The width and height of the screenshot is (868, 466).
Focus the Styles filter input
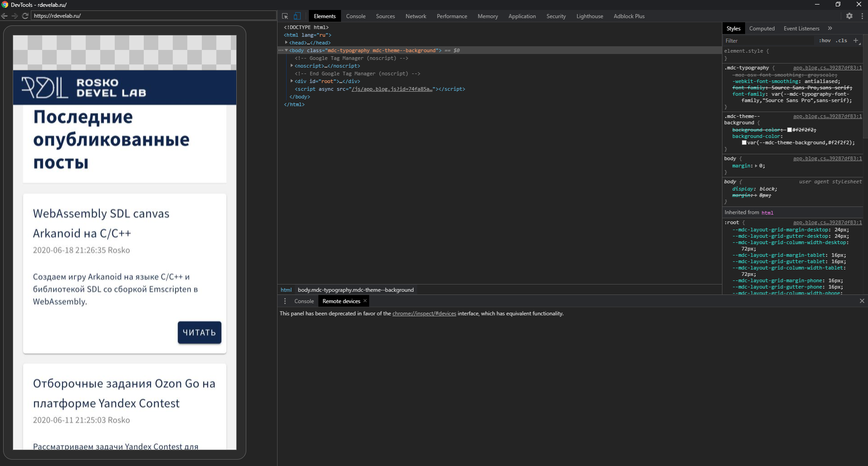(769, 40)
